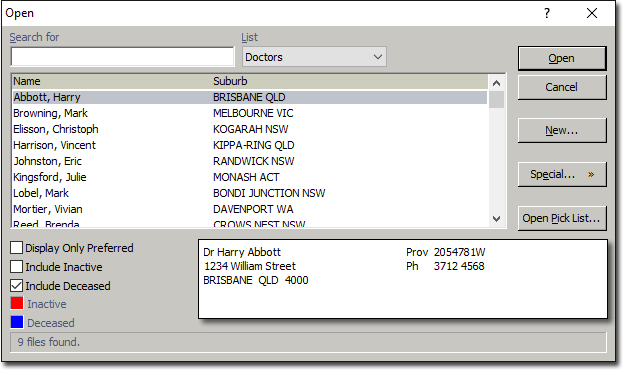Click the MONASH ACT suburb cell
The height and width of the screenshot is (370, 623).
[x=246, y=177]
